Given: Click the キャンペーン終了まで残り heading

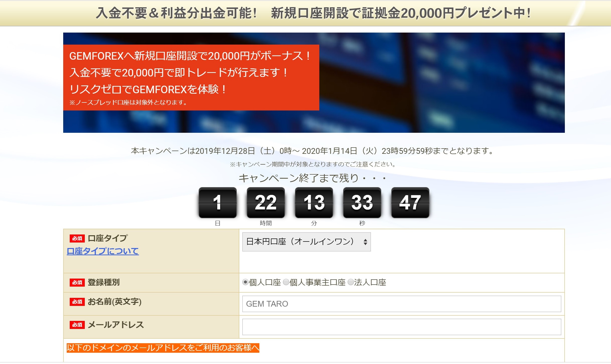Looking at the screenshot, I should [x=313, y=178].
